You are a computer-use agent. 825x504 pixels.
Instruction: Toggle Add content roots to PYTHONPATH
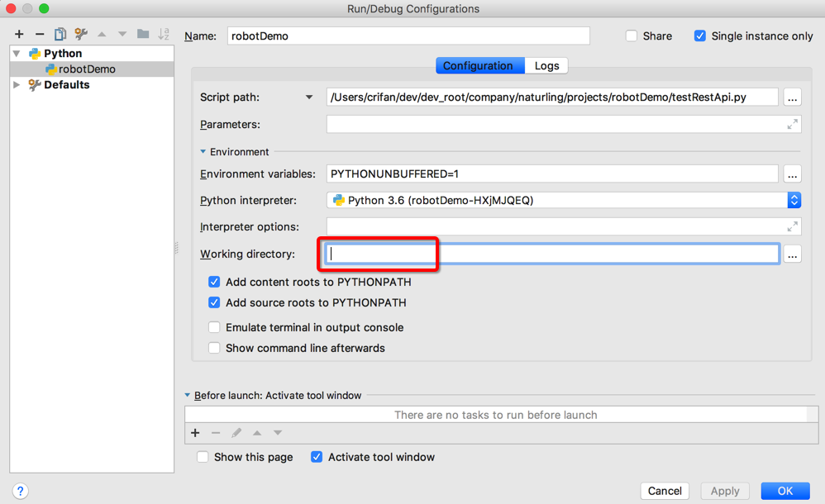pos(214,282)
